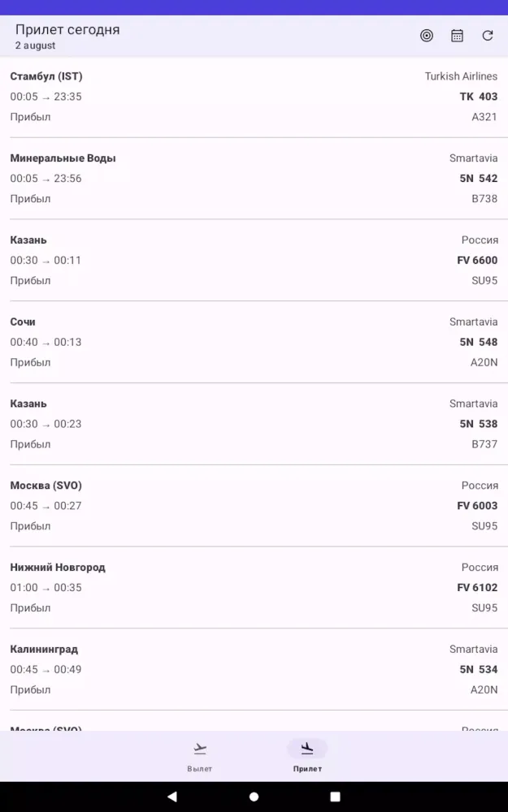The width and height of the screenshot is (508, 812).
Task: Tap the Прилет сегодня header title
Action: 67,30
